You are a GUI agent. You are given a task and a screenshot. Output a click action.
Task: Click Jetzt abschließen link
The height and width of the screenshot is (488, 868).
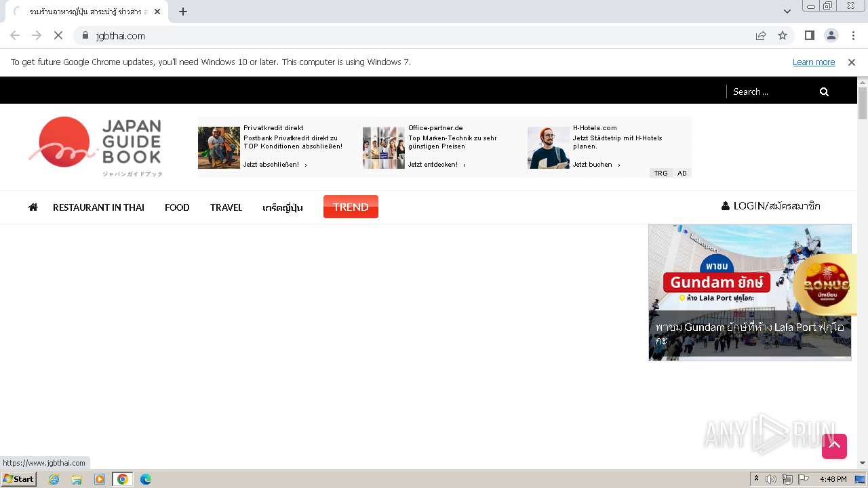pyautogui.click(x=275, y=165)
